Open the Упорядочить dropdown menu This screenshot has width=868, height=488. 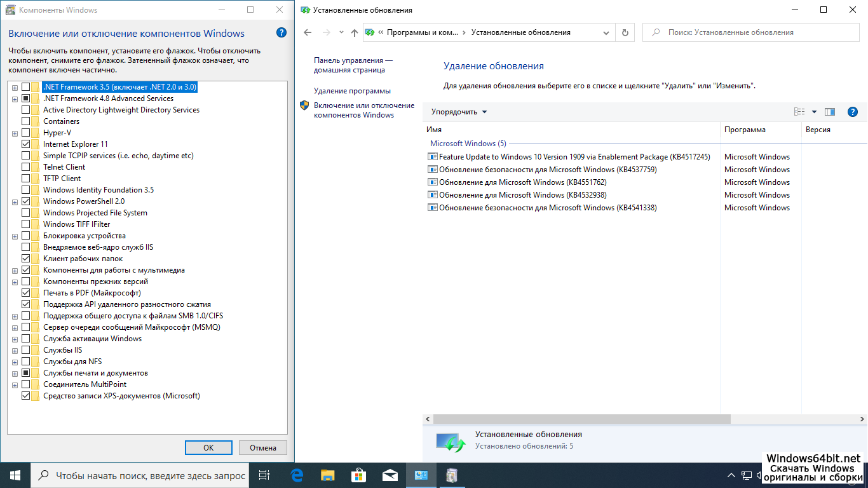point(459,112)
